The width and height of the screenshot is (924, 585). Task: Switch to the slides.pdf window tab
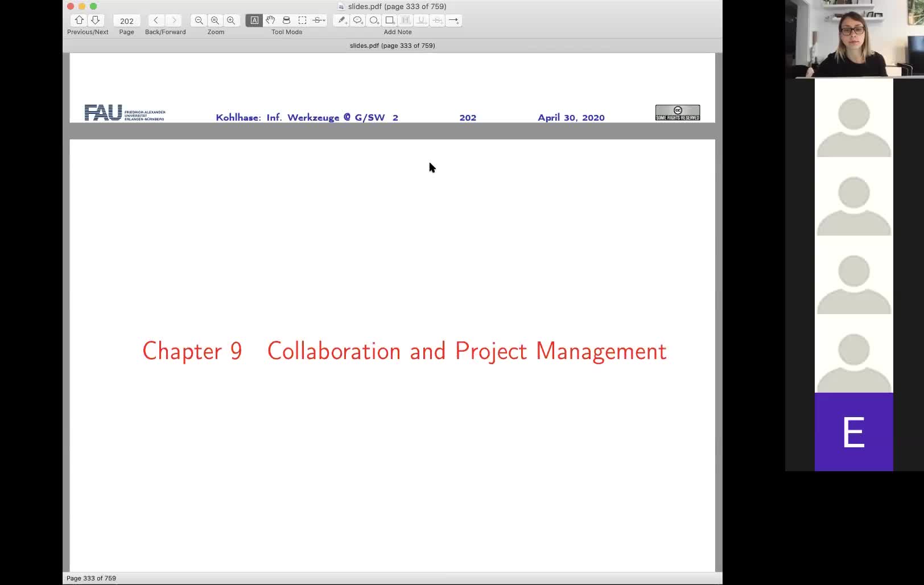[392, 45]
